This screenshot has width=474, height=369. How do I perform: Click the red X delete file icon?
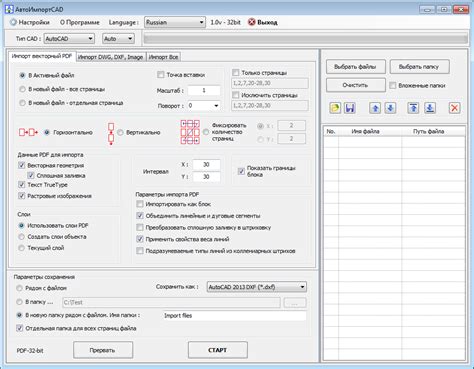click(x=454, y=108)
